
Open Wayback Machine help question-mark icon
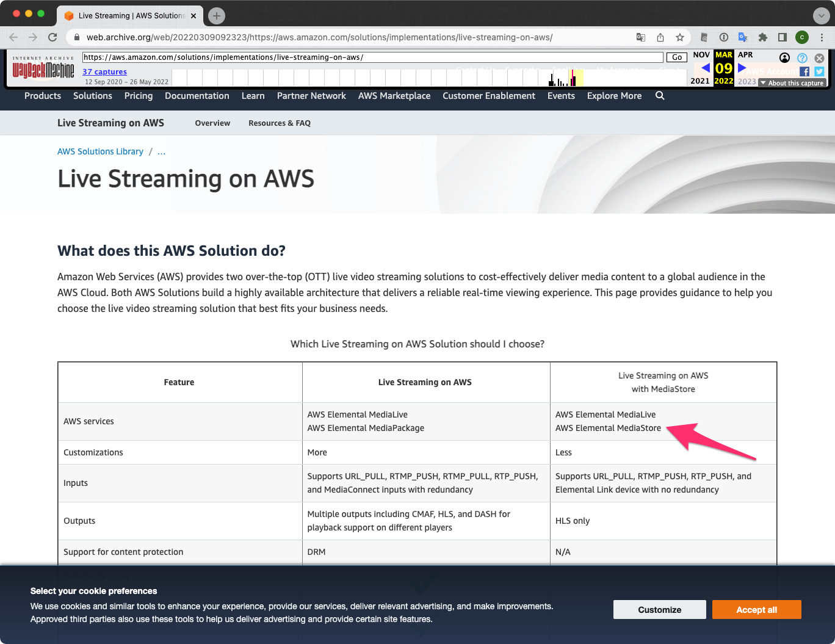click(x=803, y=58)
